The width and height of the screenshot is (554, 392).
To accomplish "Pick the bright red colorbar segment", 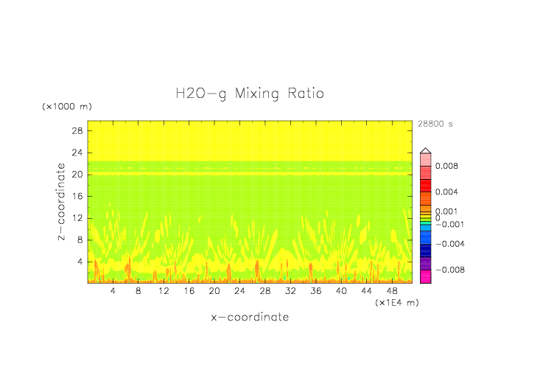I will [425, 186].
